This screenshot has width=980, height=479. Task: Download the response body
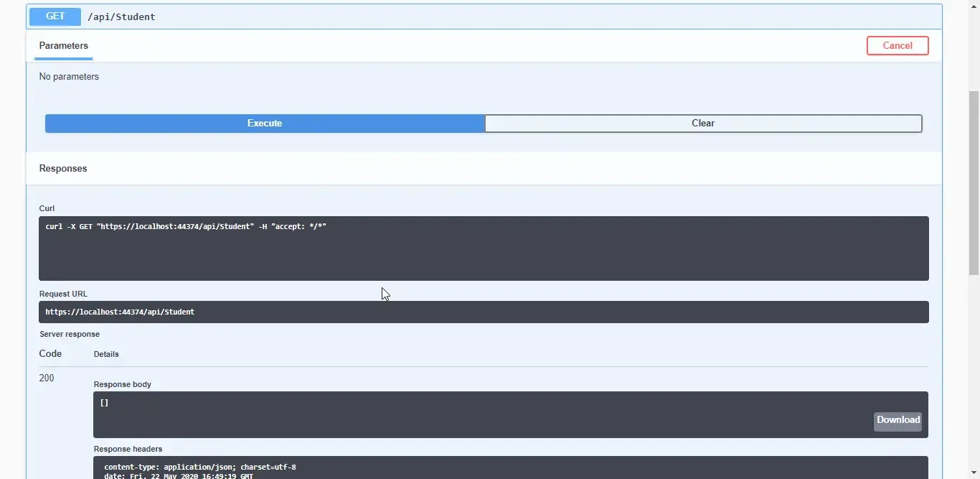tap(897, 420)
